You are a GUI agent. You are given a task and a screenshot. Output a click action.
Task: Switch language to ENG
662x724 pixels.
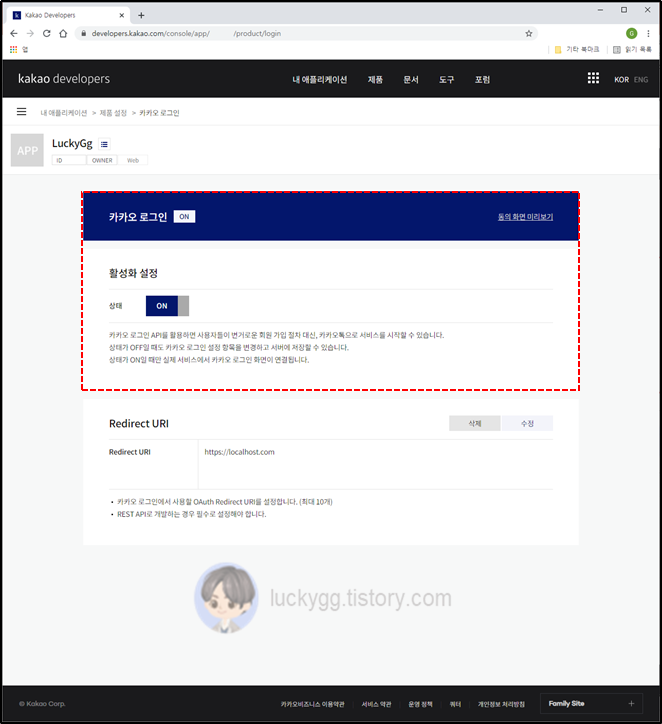641,79
